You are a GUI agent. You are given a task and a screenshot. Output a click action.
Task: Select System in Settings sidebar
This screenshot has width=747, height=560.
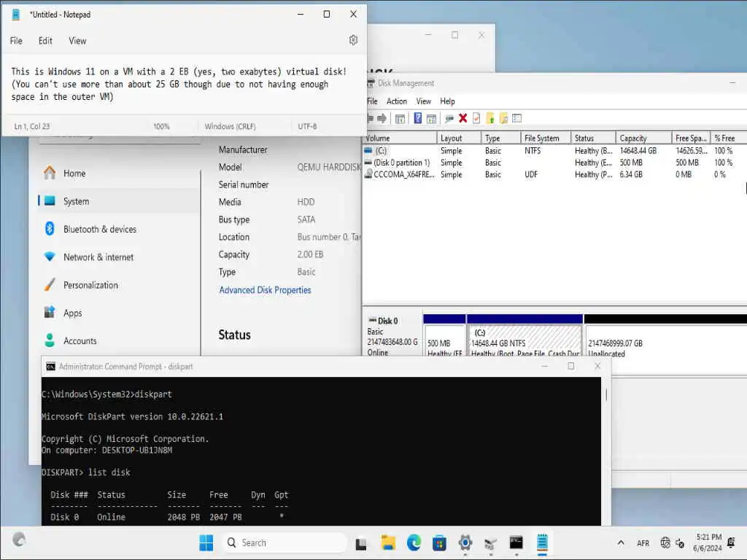[x=119, y=201]
